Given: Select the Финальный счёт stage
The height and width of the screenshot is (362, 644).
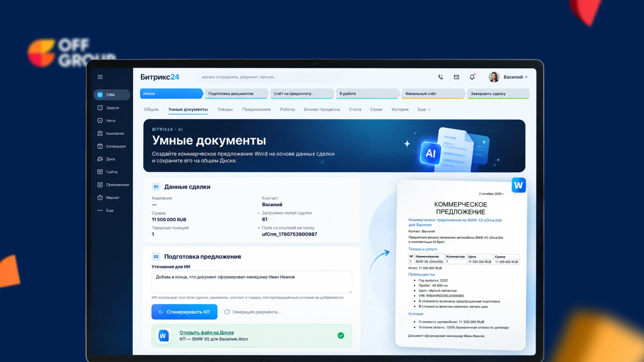Looking at the screenshot, I should tap(433, 94).
